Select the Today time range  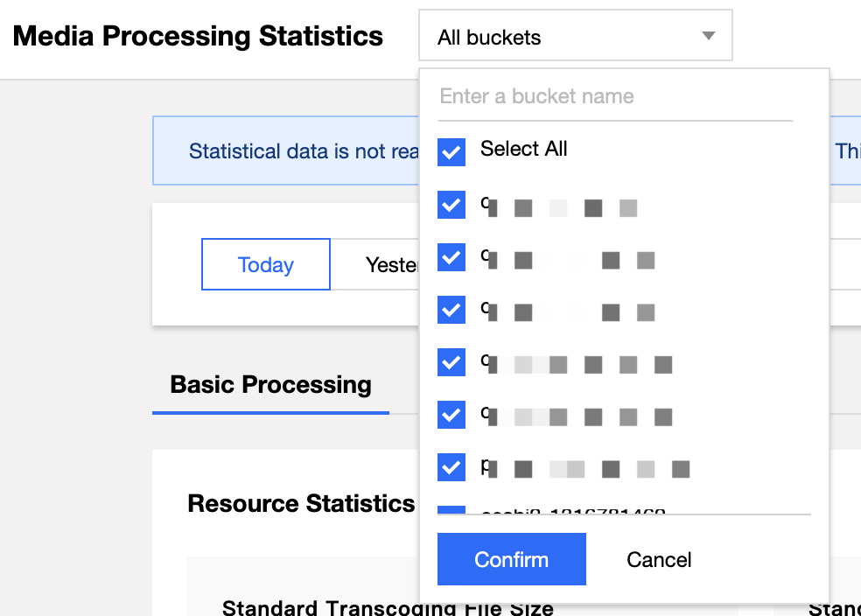tap(266, 264)
